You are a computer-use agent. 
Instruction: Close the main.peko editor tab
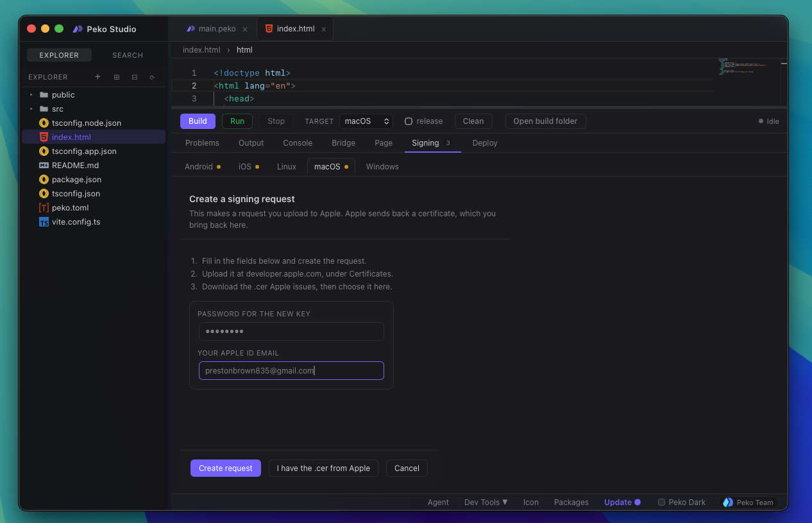(245, 30)
